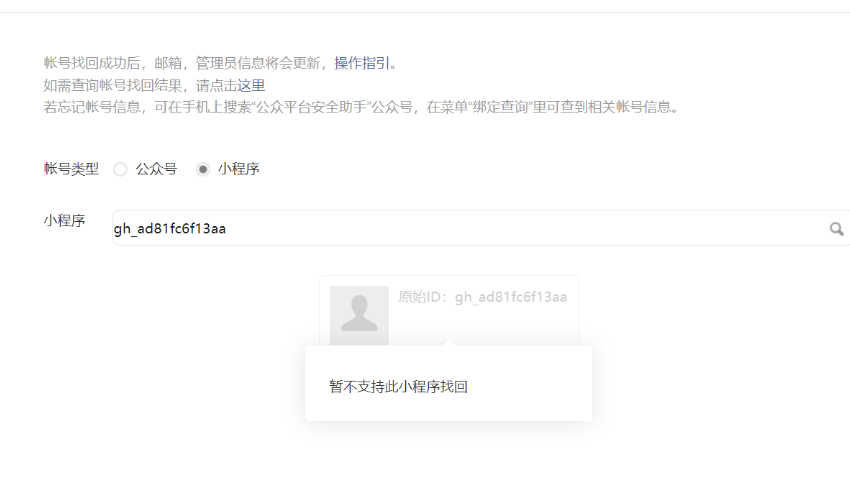Click the search magnifier icon in the input

coord(836,229)
